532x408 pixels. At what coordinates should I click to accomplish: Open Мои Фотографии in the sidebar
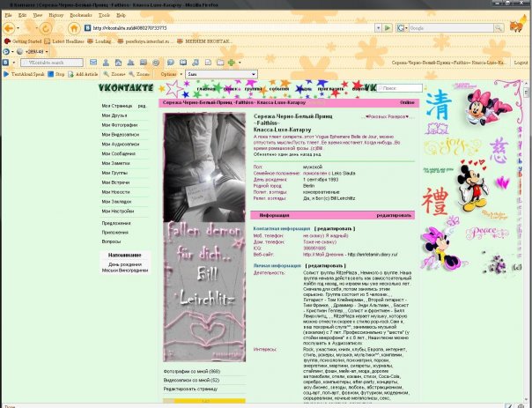(120, 125)
